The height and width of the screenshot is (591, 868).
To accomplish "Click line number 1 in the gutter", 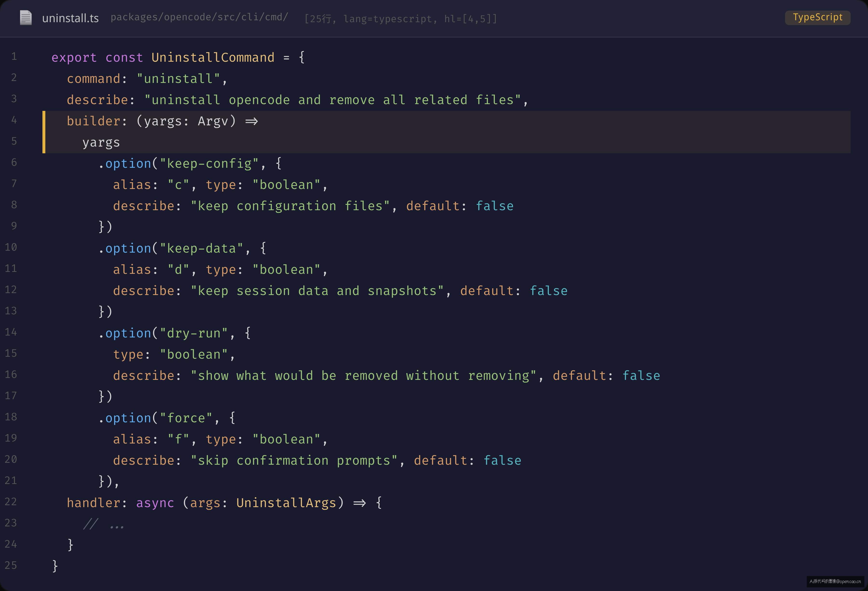I will [x=14, y=56].
